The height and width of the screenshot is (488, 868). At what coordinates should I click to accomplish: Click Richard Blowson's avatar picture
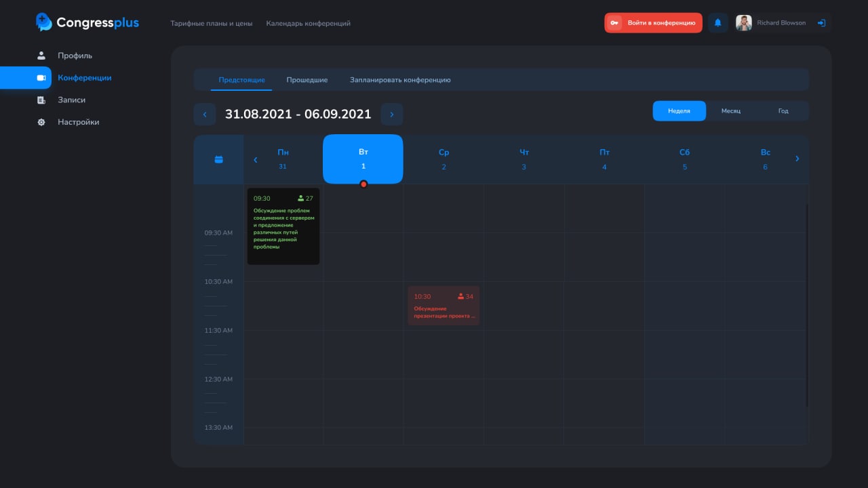point(744,23)
